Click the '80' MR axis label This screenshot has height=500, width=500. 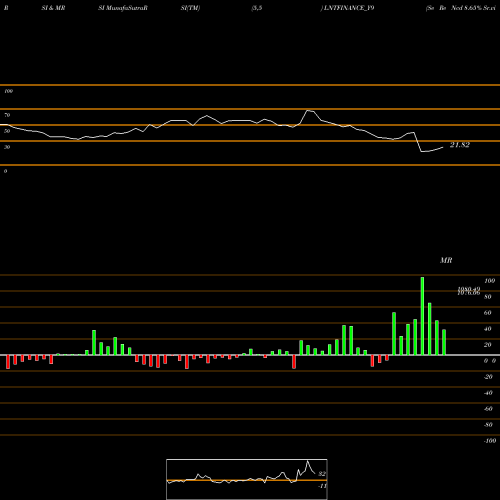click(x=488, y=297)
